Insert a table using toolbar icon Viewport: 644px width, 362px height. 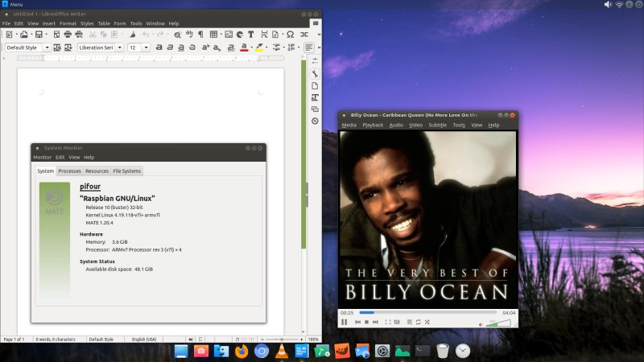point(213,35)
